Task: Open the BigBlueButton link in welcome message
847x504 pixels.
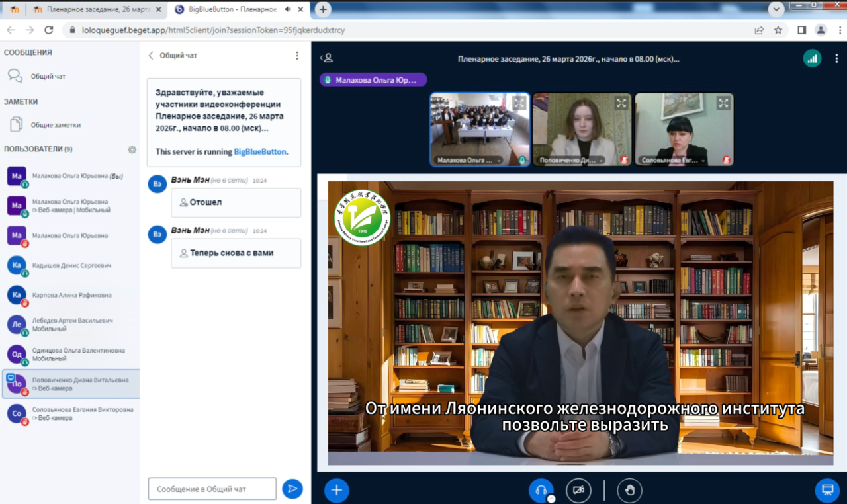Action: 260,151
